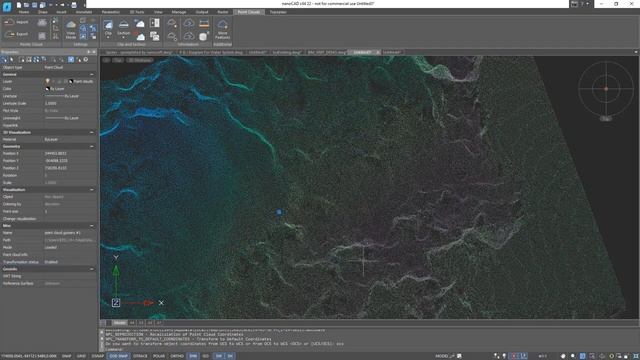The height and width of the screenshot is (360, 640).
Task: Select the Draw ribbon tab
Action: point(43,12)
